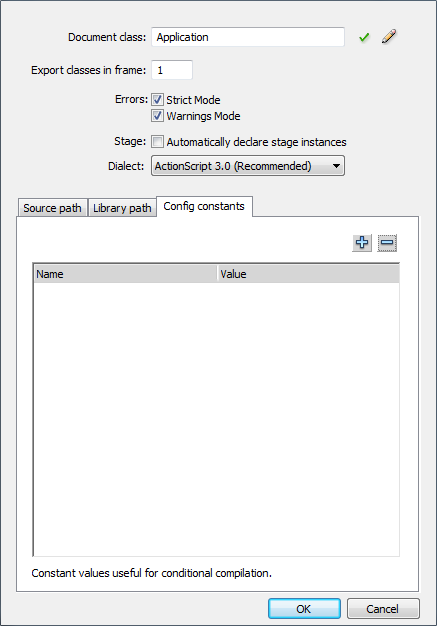The height and width of the screenshot is (626, 437).
Task: Open the Dialect dropdown menu
Action: point(248,166)
